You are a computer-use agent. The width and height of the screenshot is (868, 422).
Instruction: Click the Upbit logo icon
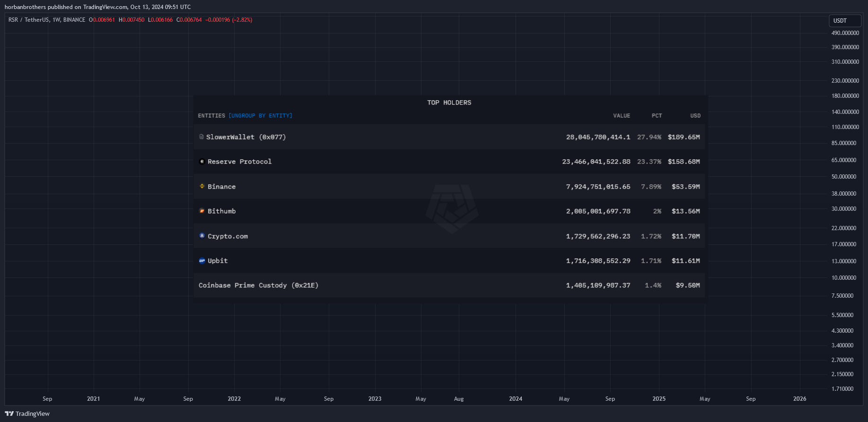(202, 260)
